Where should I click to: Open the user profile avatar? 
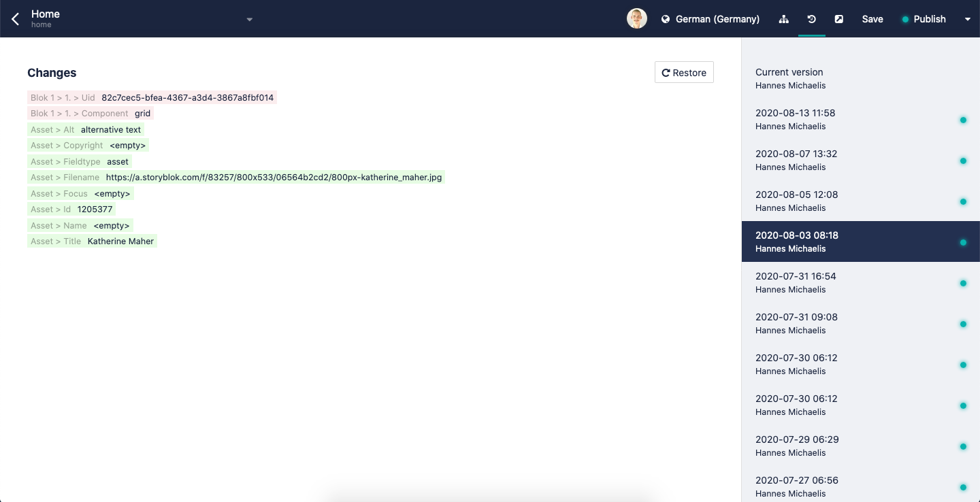click(x=637, y=18)
